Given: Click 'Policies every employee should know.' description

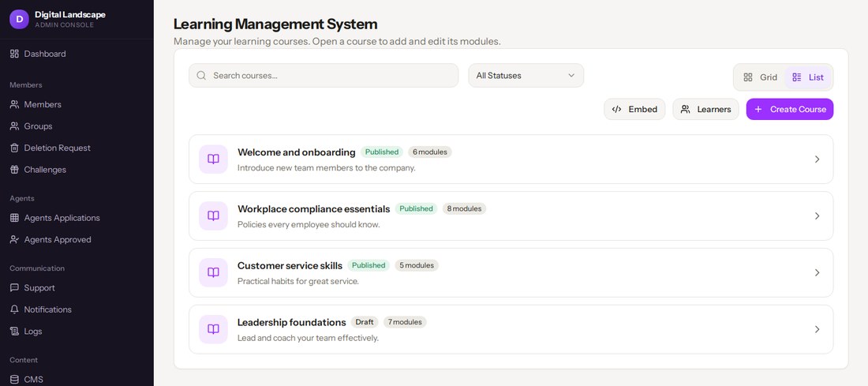Looking at the screenshot, I should point(309,225).
